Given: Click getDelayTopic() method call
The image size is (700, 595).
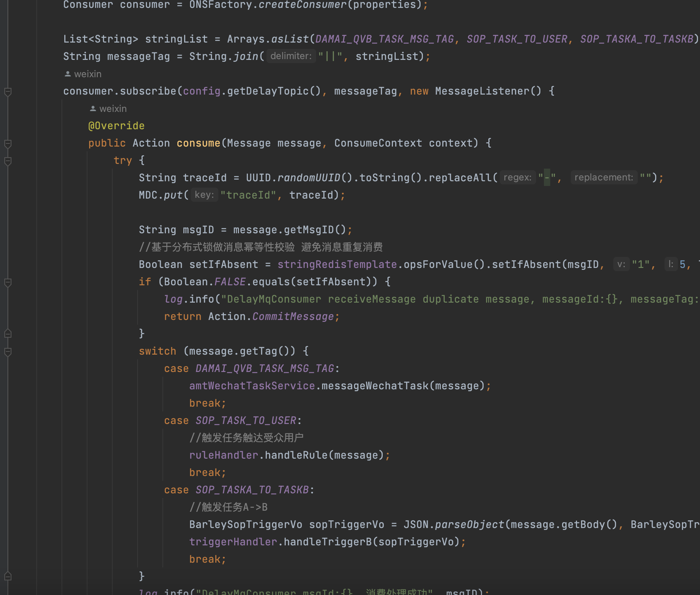Looking at the screenshot, I should pos(274,91).
